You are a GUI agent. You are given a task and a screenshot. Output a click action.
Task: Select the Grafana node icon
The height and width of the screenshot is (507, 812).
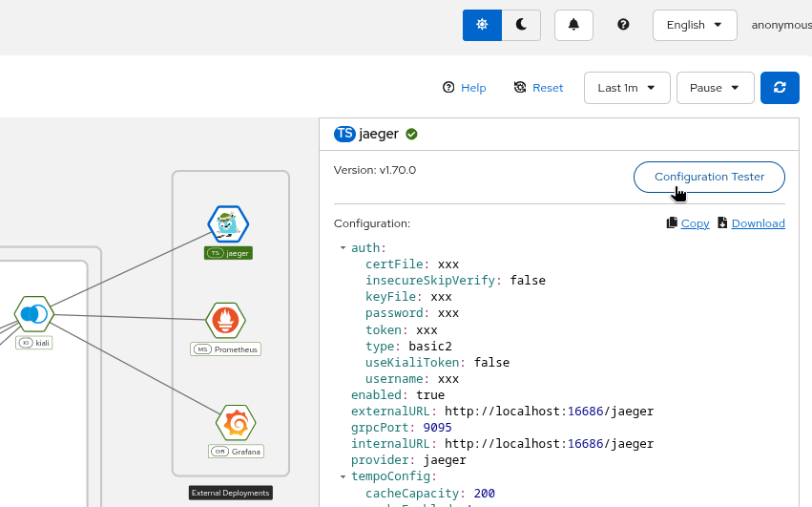[236, 423]
